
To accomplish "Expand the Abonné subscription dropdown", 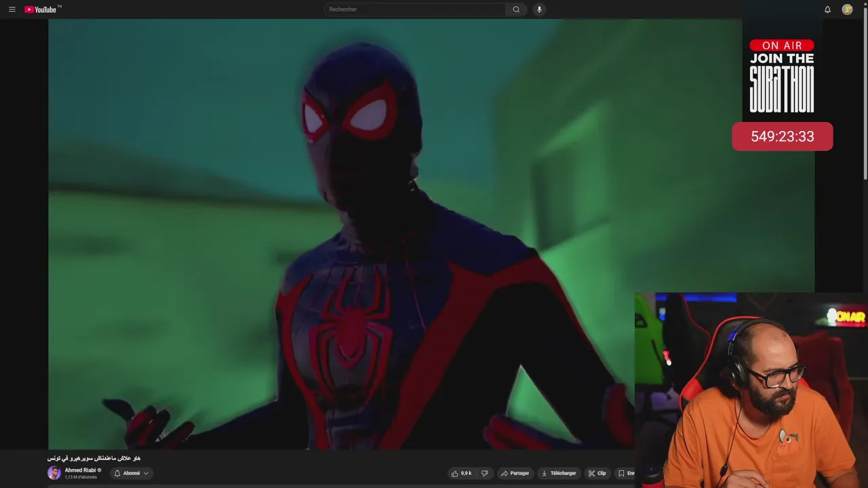I will tap(132, 473).
